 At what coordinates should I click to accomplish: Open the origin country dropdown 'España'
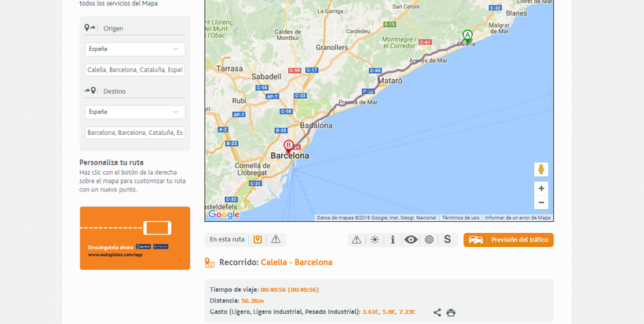[x=134, y=49]
